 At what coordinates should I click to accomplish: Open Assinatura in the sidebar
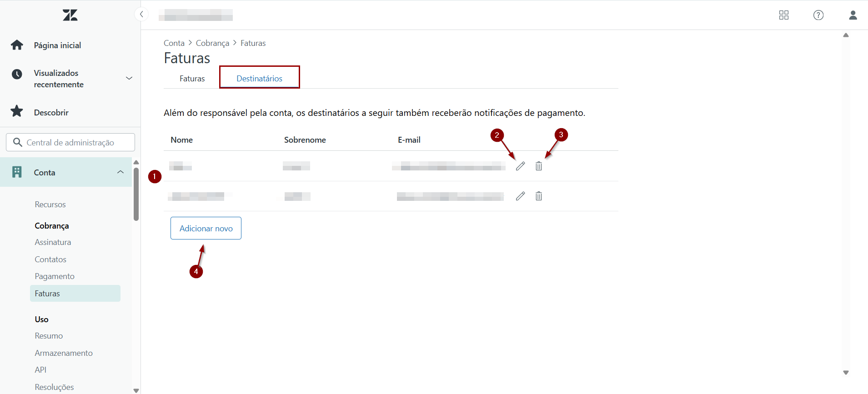pos(53,242)
